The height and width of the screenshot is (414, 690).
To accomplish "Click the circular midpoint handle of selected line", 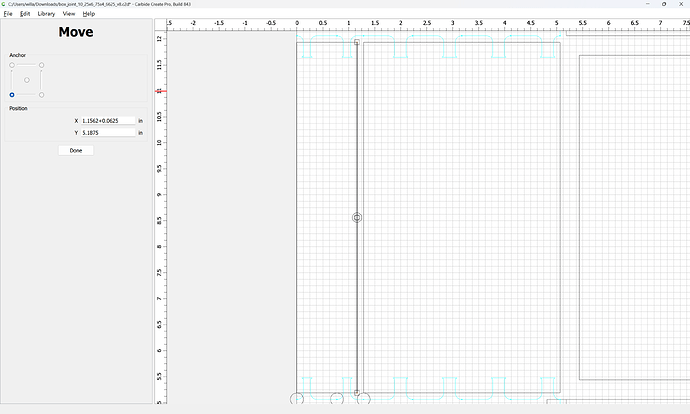I will [357, 217].
